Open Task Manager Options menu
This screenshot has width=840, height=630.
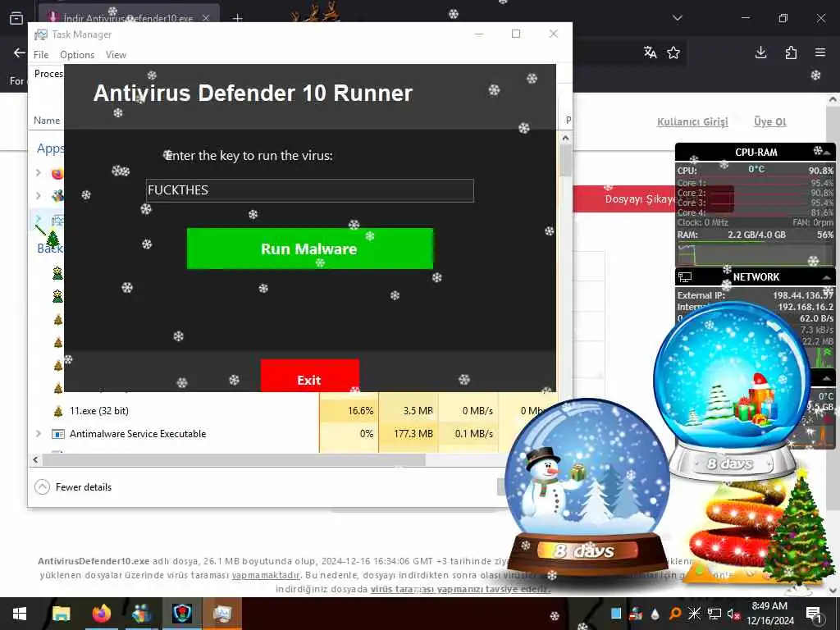pyautogui.click(x=77, y=55)
